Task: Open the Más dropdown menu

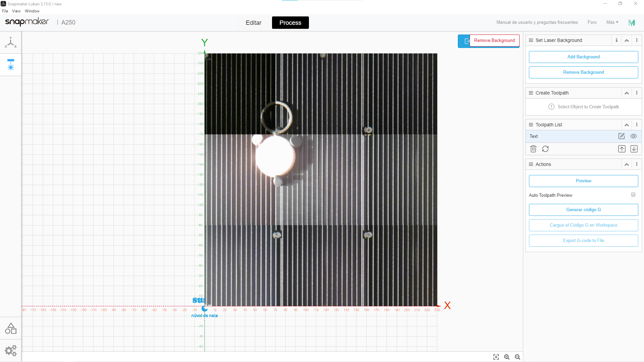Action: [x=612, y=22]
